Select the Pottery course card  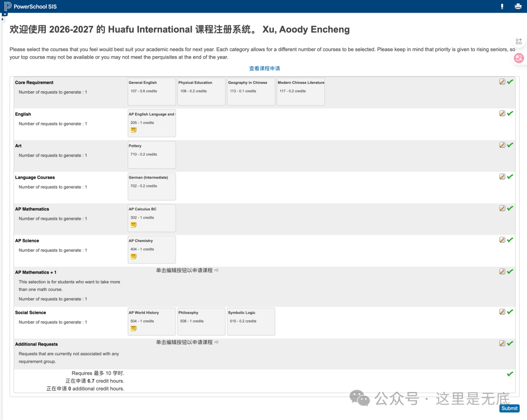click(151, 155)
